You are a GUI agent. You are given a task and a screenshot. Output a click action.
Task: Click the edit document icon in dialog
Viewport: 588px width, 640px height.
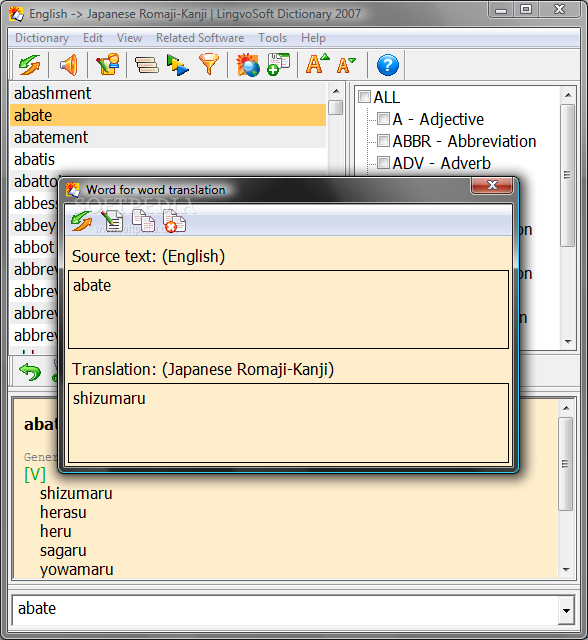click(112, 221)
